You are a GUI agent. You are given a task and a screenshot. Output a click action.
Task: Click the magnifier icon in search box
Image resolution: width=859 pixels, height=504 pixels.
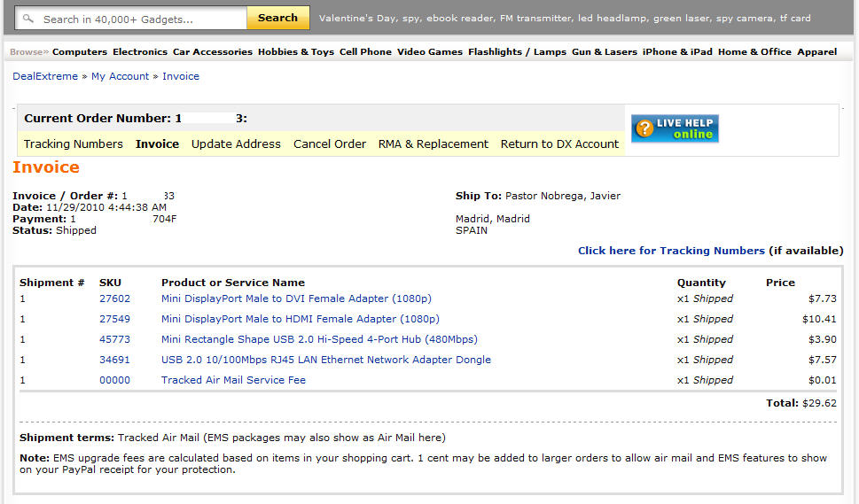28,19
